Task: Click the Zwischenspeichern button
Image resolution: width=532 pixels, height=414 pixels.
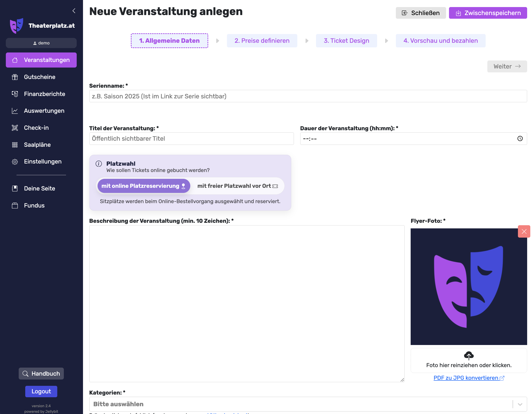Action: coord(488,13)
